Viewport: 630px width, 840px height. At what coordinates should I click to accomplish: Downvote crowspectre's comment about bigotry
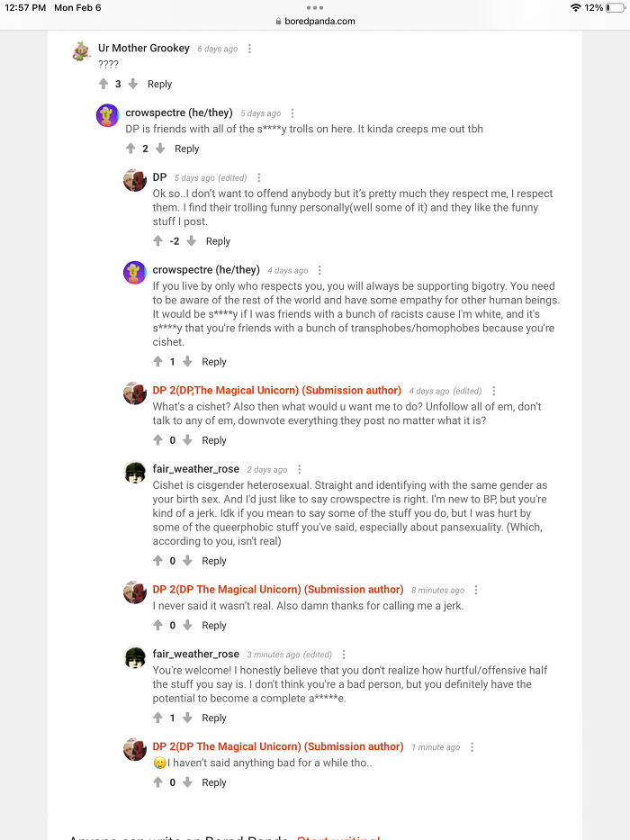tap(187, 362)
